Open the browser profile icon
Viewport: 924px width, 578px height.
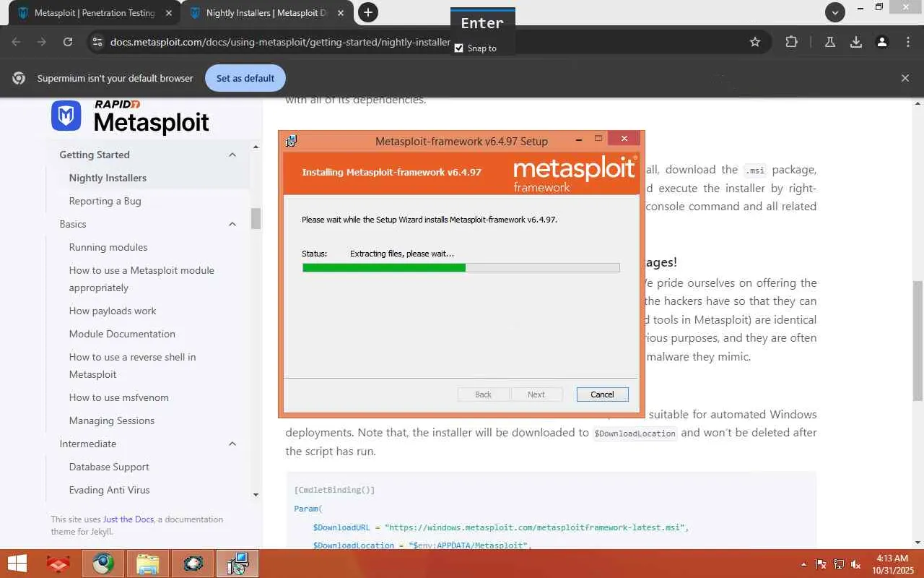(x=882, y=42)
